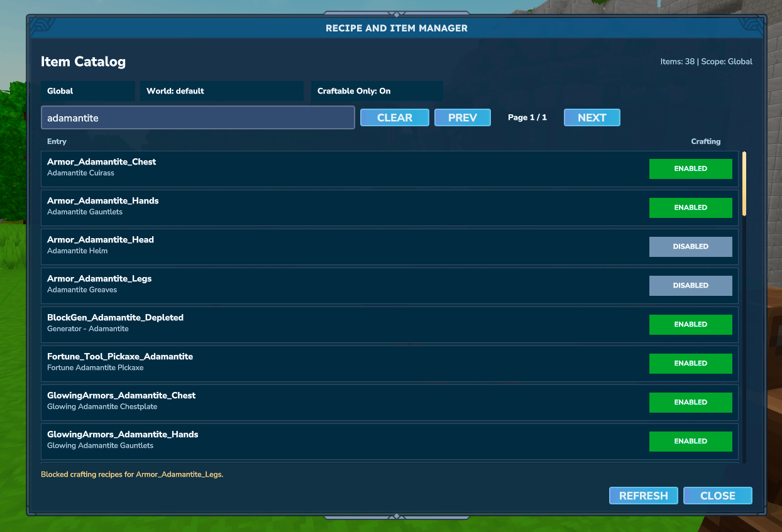The height and width of the screenshot is (532, 782).
Task: Click the REFRESH button
Action: pos(644,496)
